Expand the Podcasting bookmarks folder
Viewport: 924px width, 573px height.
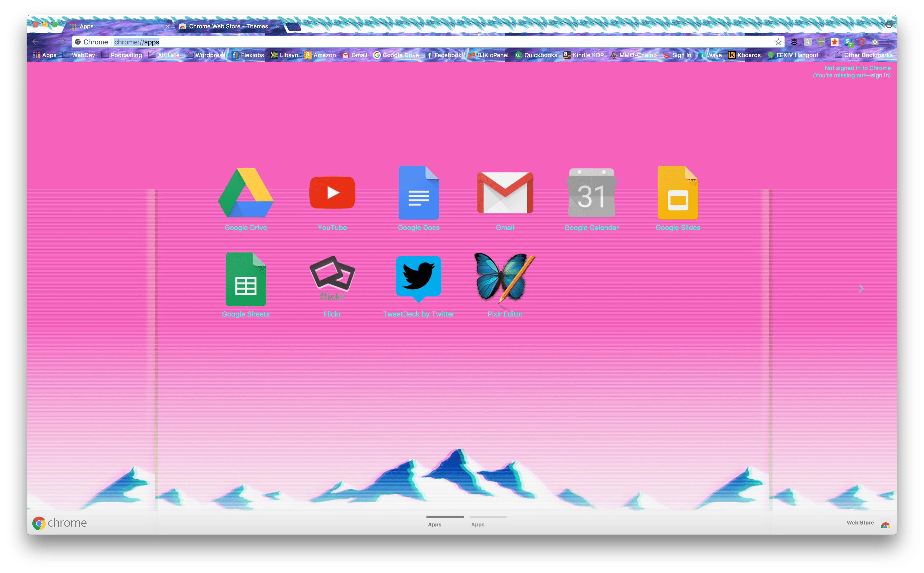point(122,55)
